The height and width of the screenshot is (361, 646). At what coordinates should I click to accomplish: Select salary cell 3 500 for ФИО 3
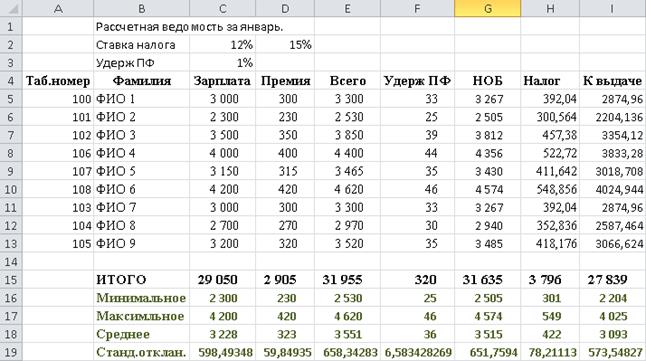click(x=222, y=135)
